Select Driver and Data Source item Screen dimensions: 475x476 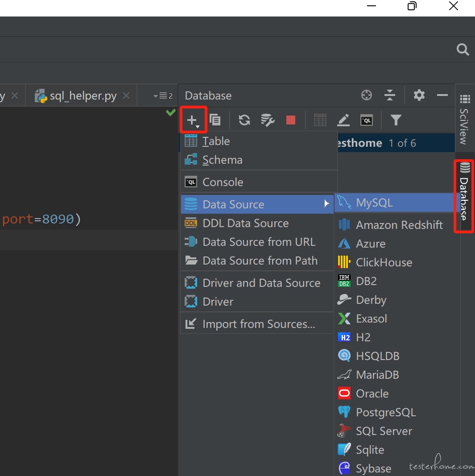(x=257, y=283)
